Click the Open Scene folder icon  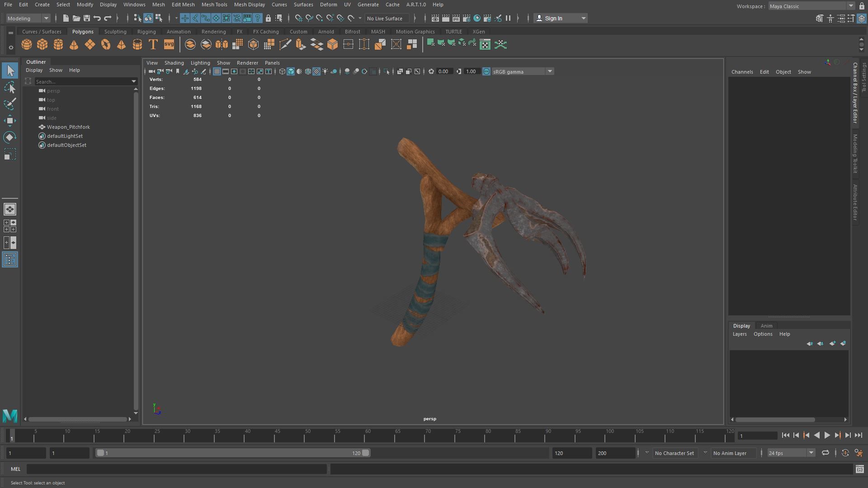click(76, 18)
